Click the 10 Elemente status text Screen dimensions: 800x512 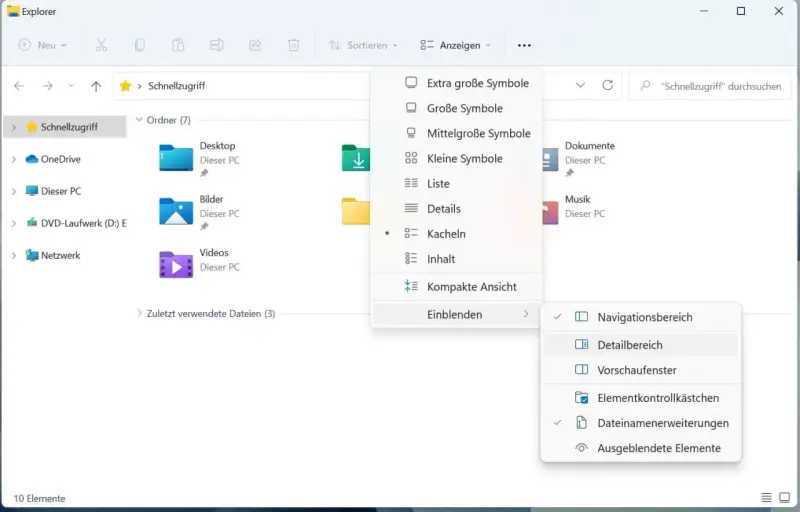click(39, 498)
